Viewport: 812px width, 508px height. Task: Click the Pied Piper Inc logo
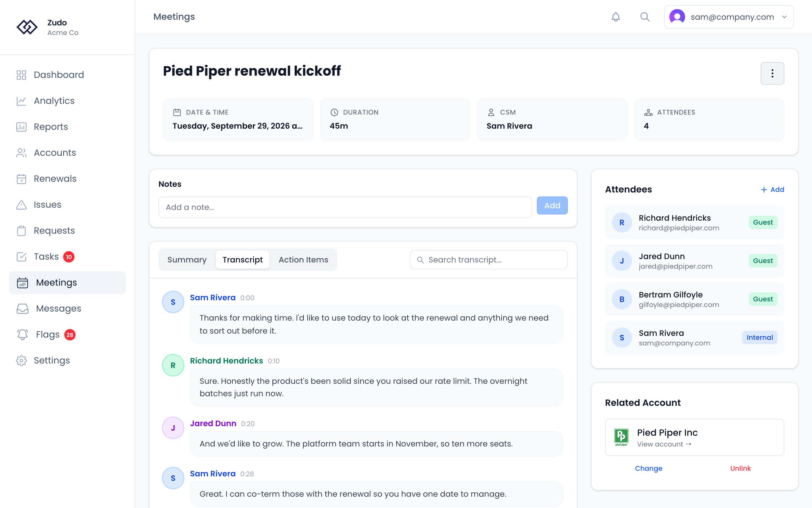pyautogui.click(x=621, y=437)
